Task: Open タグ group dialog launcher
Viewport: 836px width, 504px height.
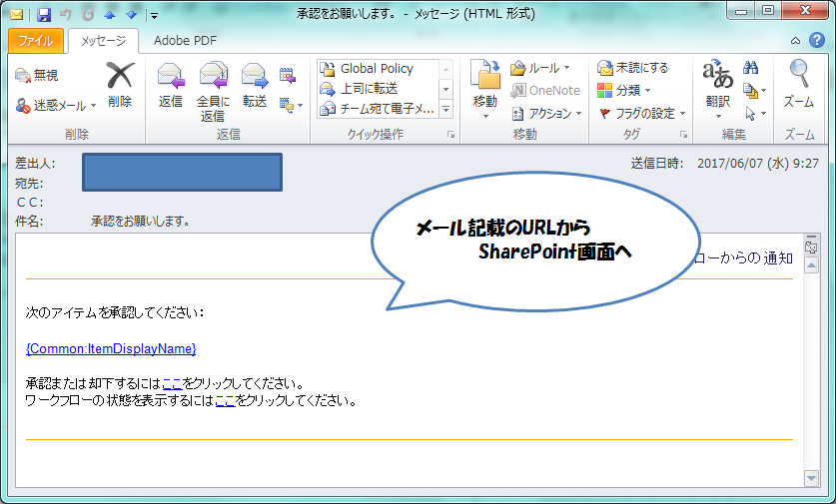Action: pyautogui.click(x=683, y=135)
